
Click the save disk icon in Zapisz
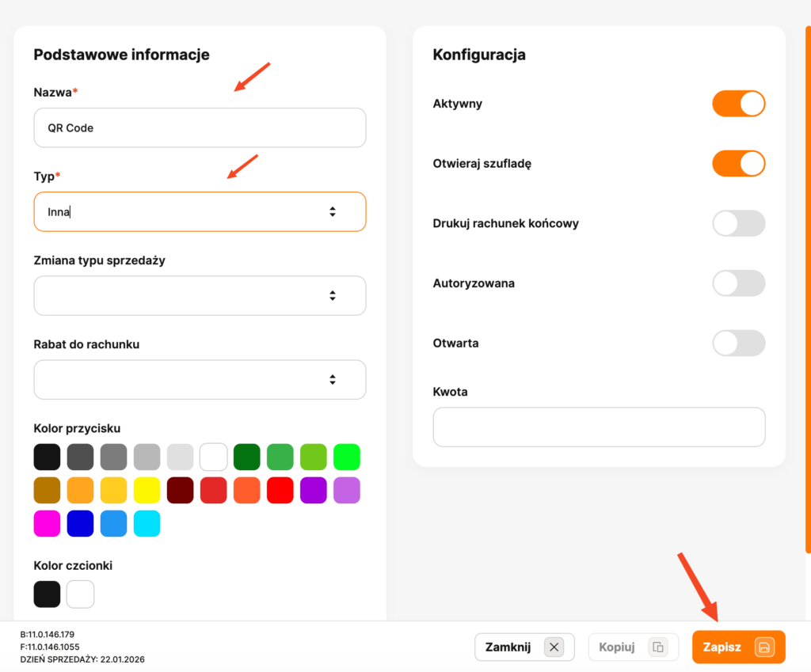(x=763, y=647)
